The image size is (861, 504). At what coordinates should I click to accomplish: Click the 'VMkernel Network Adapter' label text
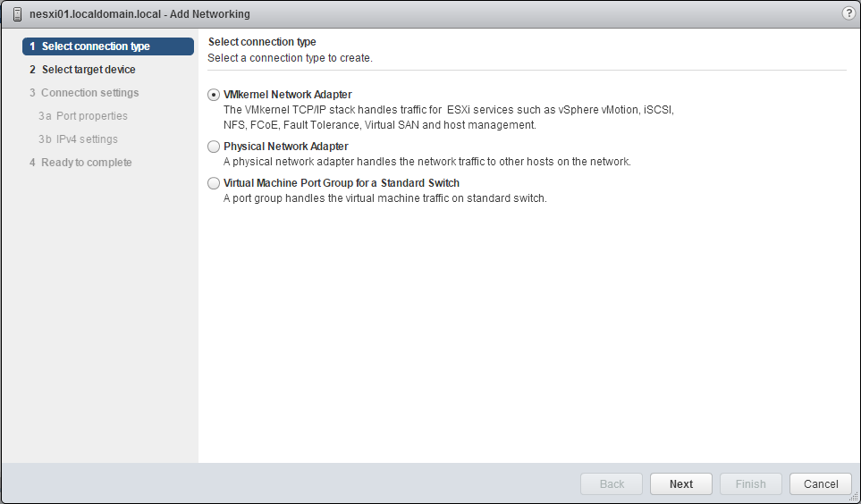click(x=288, y=95)
